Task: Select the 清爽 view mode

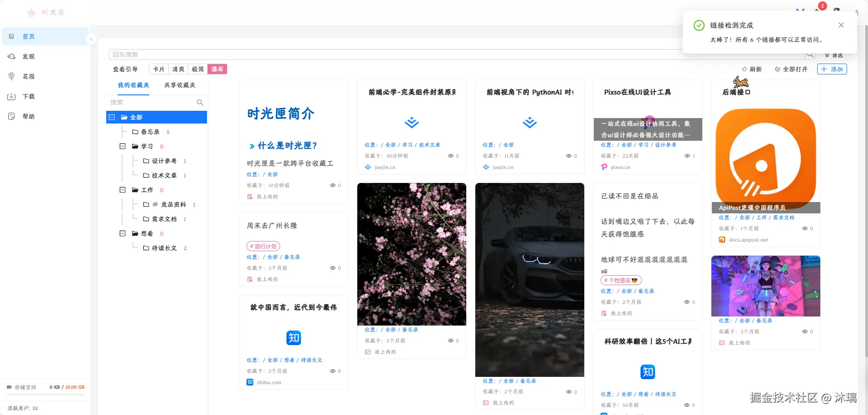Action: (178, 69)
